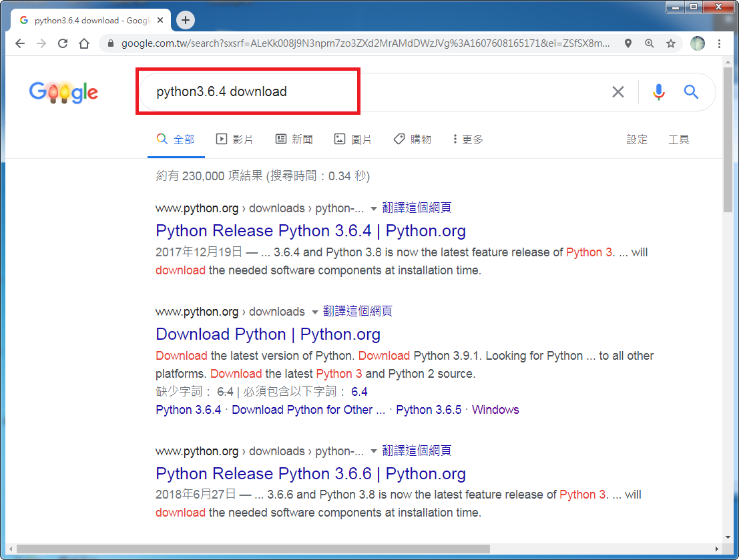
Task: Switch to the 影片 tab
Action: tap(235, 139)
